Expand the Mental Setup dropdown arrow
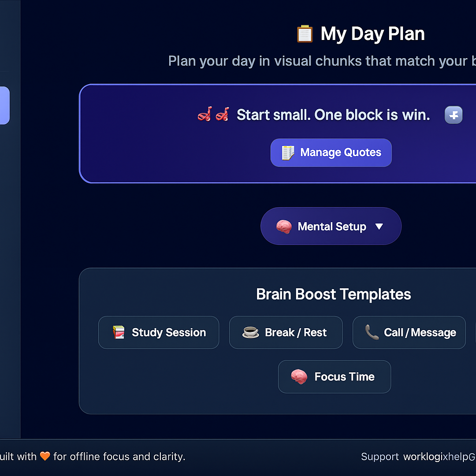 tap(379, 226)
